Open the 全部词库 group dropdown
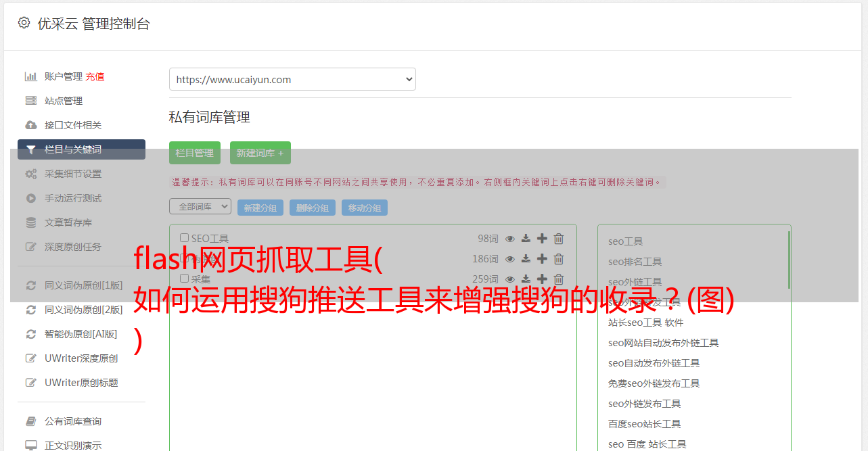The height and width of the screenshot is (451, 868). coord(200,206)
